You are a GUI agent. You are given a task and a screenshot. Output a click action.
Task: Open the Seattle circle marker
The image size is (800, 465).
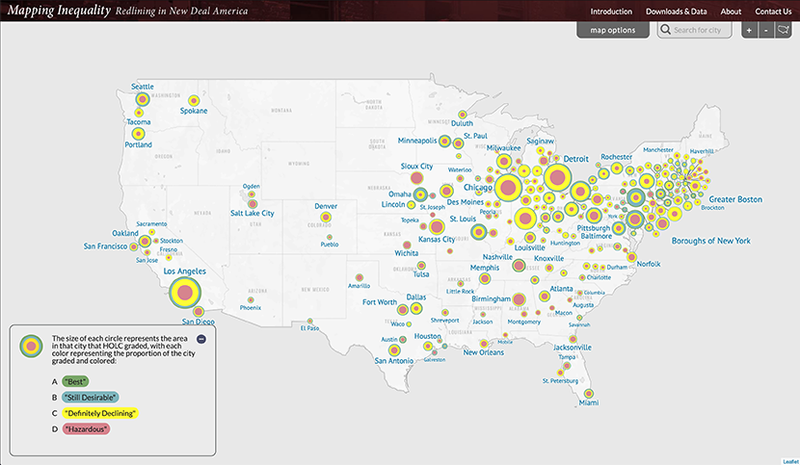tap(142, 100)
